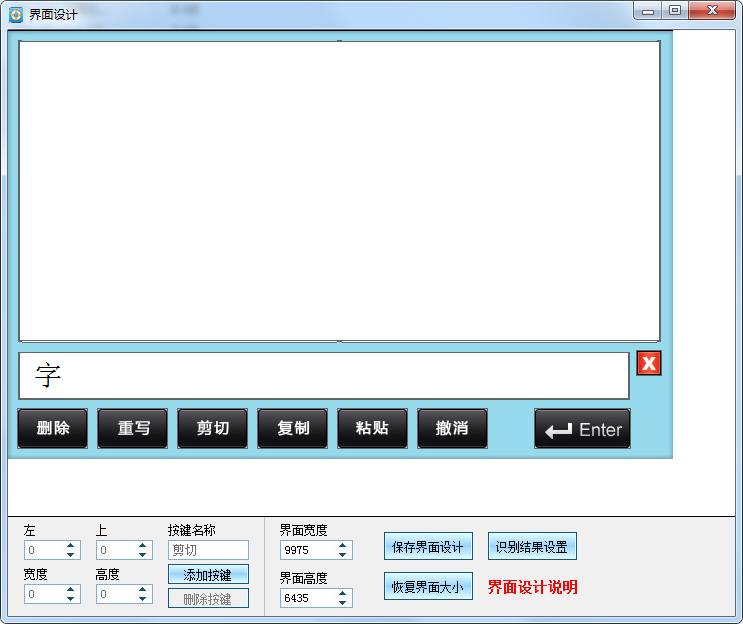Select the 复制 key button

tap(293, 429)
